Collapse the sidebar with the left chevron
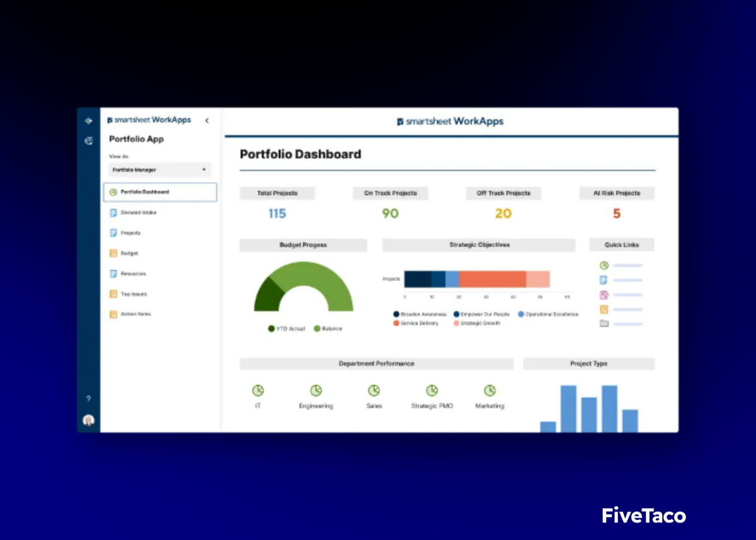 click(x=207, y=120)
